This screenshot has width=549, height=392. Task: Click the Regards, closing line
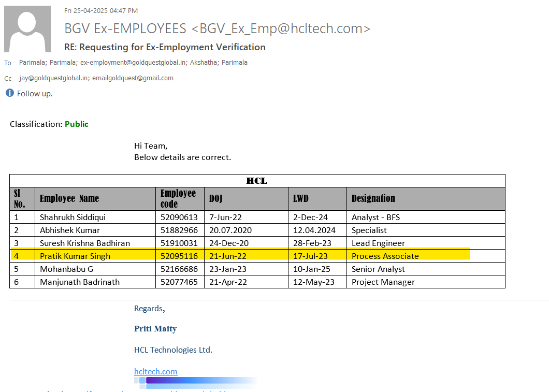(x=150, y=309)
